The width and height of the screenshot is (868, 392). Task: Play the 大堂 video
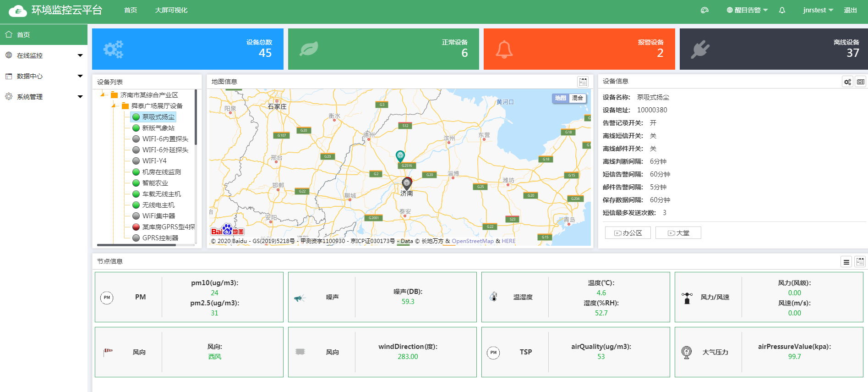[678, 233]
